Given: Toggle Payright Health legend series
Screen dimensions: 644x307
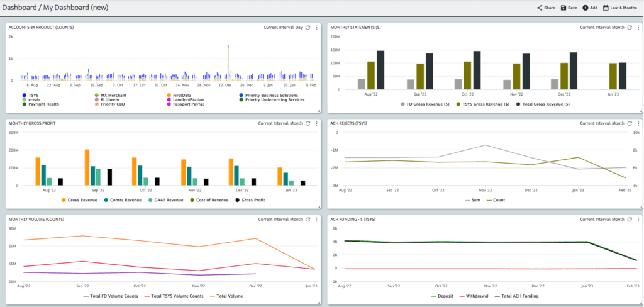Looking at the screenshot, I should click(41, 104).
